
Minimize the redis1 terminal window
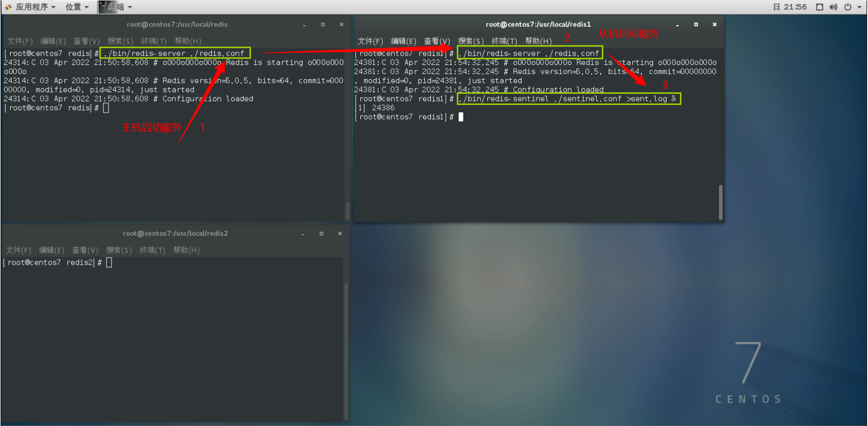tap(677, 25)
